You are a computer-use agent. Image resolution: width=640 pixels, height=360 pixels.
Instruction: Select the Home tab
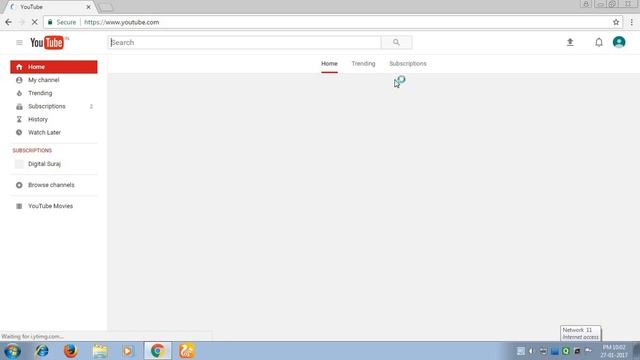(x=329, y=64)
